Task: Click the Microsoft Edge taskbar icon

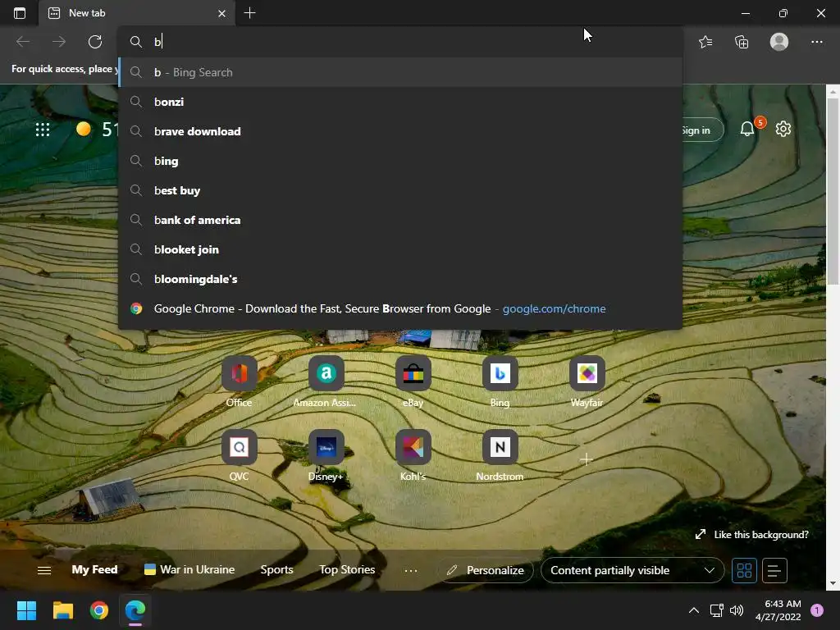Action: coord(135,610)
